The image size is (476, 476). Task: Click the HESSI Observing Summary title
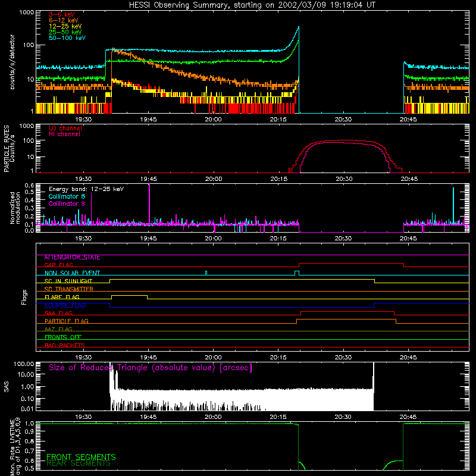pos(252,5)
